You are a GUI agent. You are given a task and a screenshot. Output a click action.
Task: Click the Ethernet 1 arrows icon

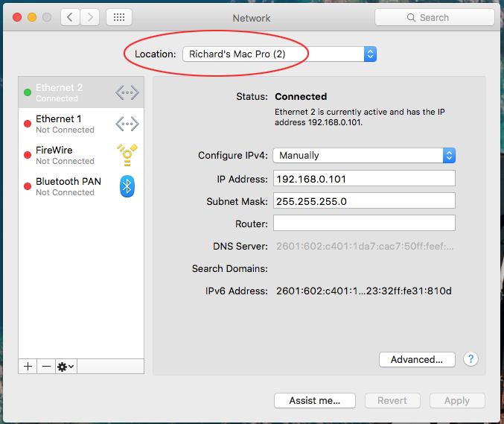pyautogui.click(x=127, y=124)
